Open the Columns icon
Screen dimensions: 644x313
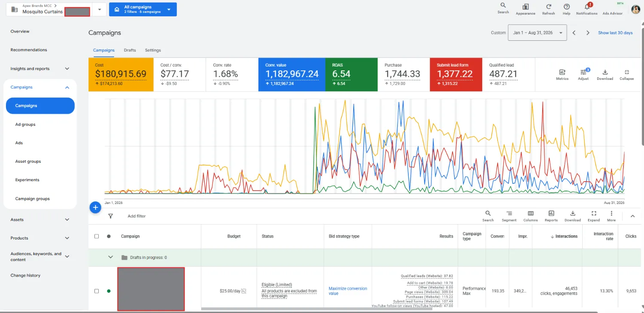pos(530,216)
